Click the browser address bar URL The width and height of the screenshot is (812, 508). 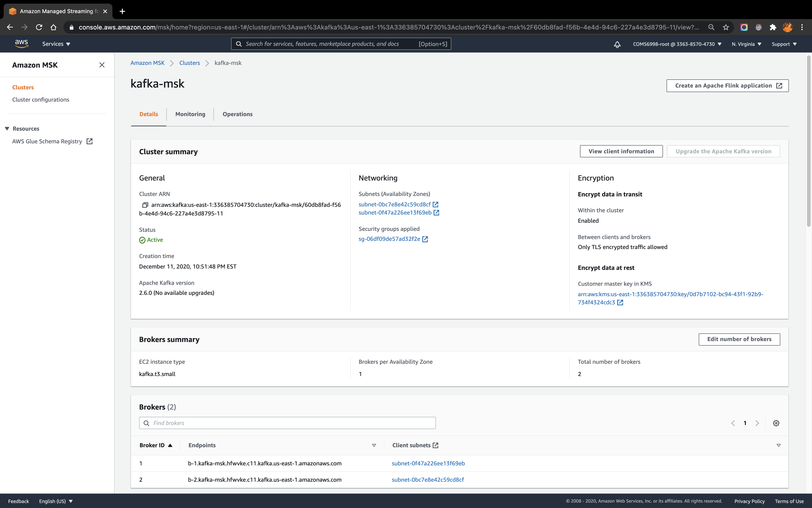click(389, 27)
